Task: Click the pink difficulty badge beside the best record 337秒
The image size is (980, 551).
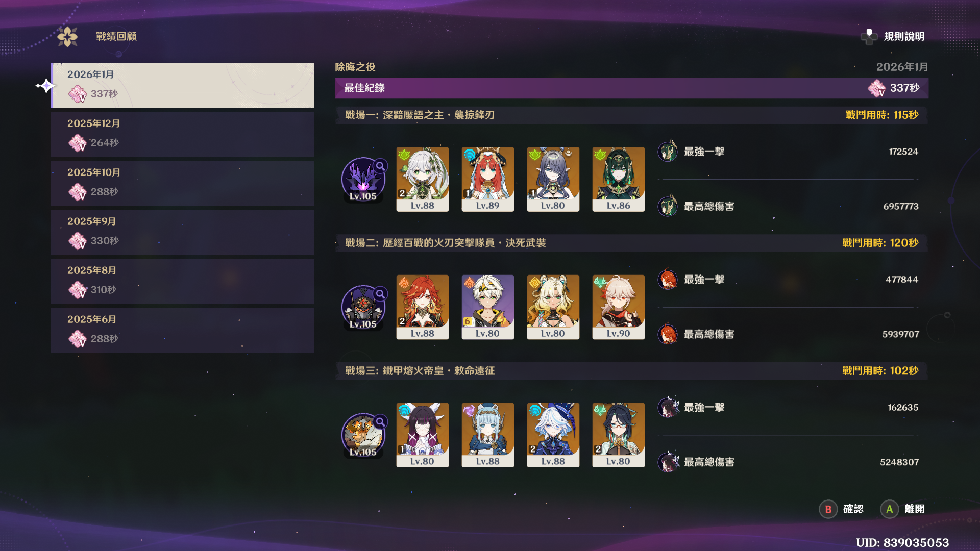Action: pyautogui.click(x=877, y=88)
